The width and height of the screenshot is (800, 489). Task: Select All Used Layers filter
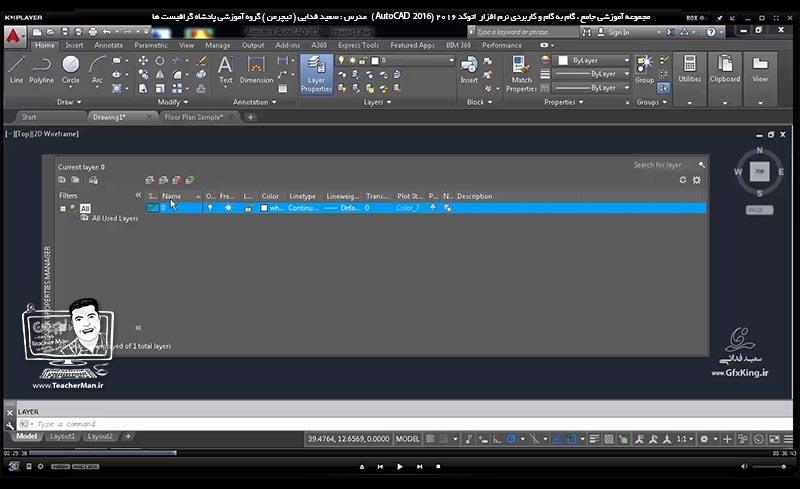tap(115, 218)
